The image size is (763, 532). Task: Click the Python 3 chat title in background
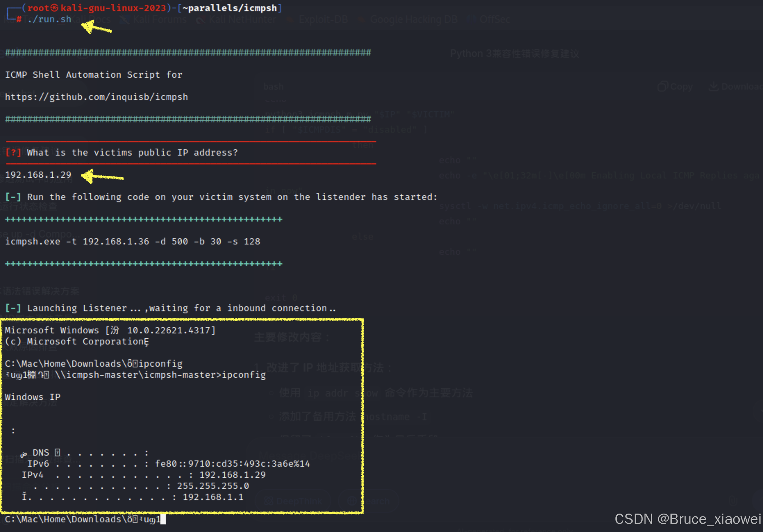[x=514, y=53]
